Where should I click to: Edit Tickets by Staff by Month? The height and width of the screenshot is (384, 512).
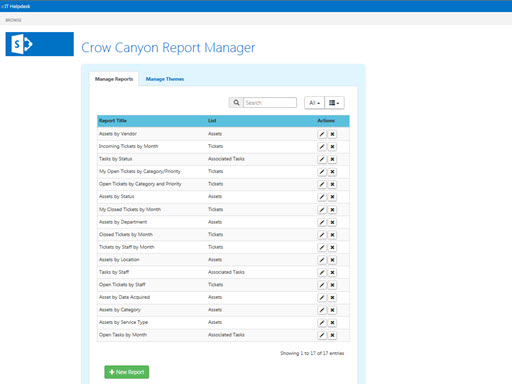[x=322, y=247]
